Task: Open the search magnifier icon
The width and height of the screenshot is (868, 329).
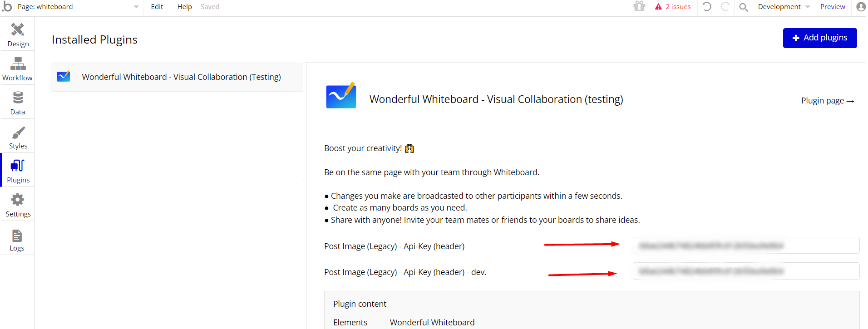Action: (x=743, y=7)
